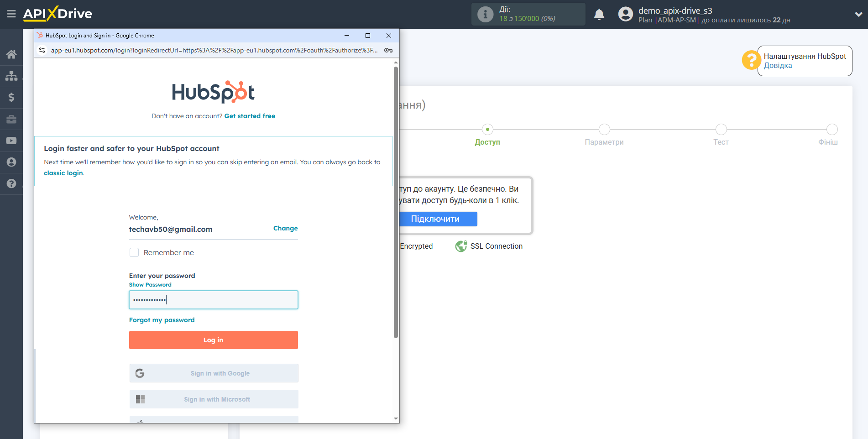The width and height of the screenshot is (868, 439).
Task: Click the popup scrollbar down arrow
Action: coord(396,418)
